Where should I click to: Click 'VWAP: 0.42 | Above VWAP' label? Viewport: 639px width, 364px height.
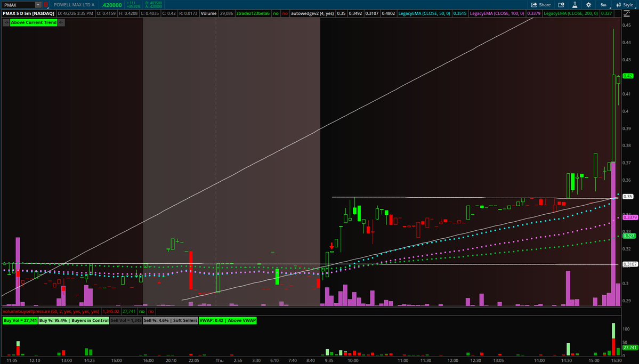[228, 320]
